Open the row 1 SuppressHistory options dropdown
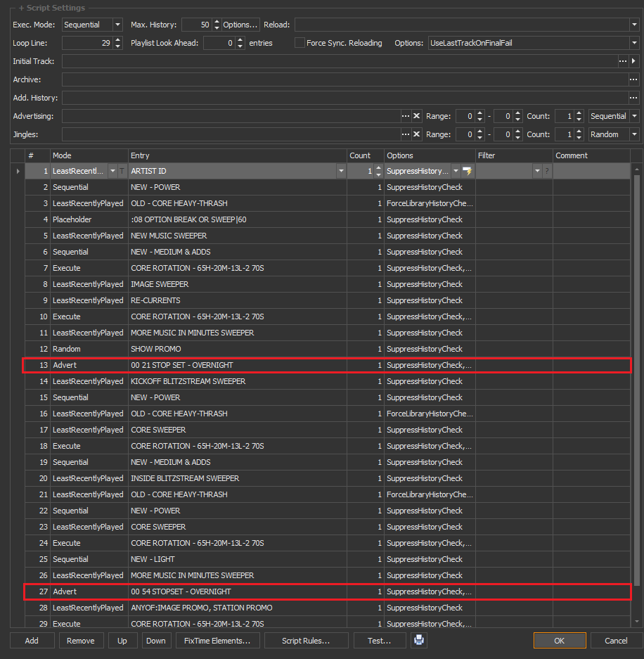This screenshot has height=659, width=644. click(x=456, y=171)
